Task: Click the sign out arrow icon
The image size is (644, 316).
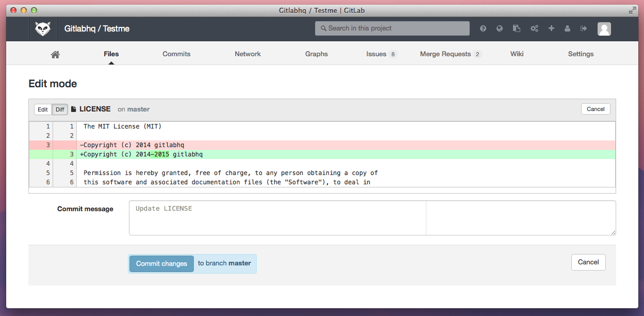Action: pyautogui.click(x=584, y=29)
